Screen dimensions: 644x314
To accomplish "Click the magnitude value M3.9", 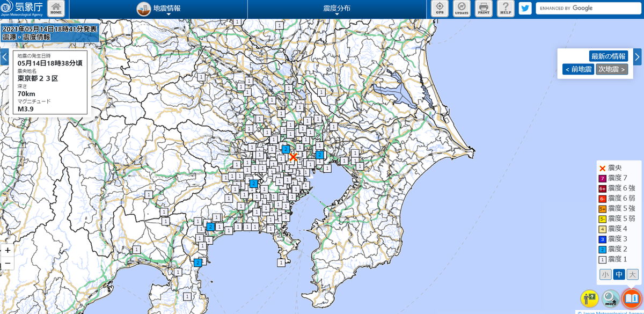I will click(x=26, y=109).
